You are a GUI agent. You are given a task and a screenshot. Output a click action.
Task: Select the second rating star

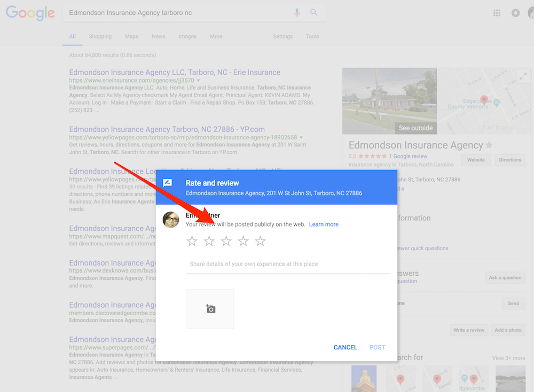click(x=209, y=241)
